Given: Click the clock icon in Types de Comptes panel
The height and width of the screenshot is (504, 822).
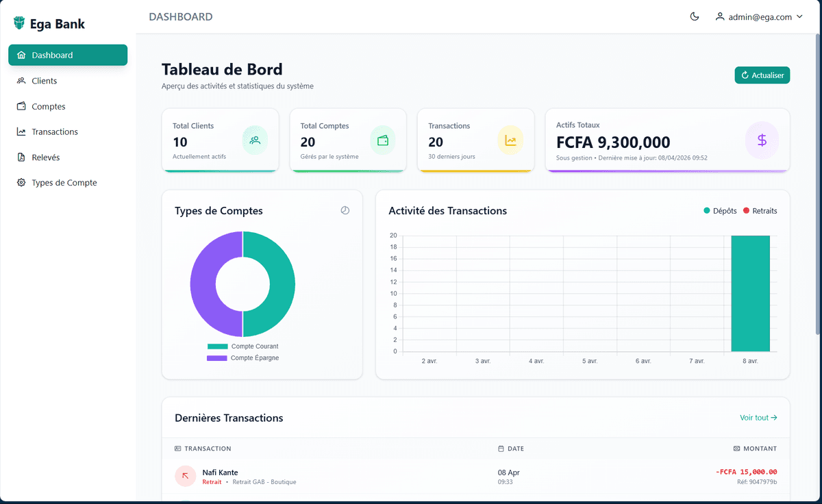Looking at the screenshot, I should pos(345,211).
